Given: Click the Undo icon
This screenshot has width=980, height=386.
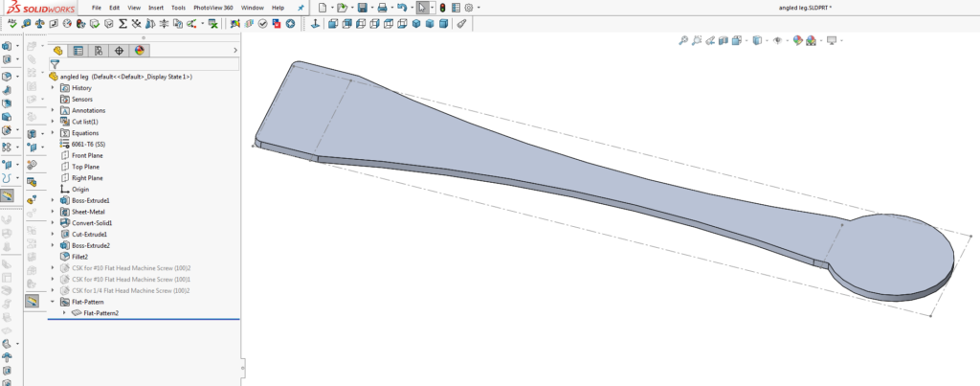Looking at the screenshot, I should coord(402,8).
